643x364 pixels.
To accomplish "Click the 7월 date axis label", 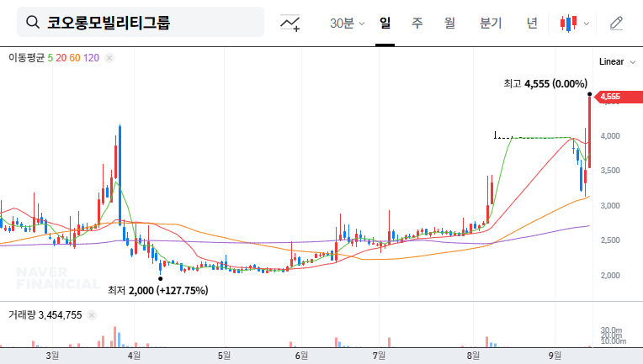I will [x=380, y=356].
